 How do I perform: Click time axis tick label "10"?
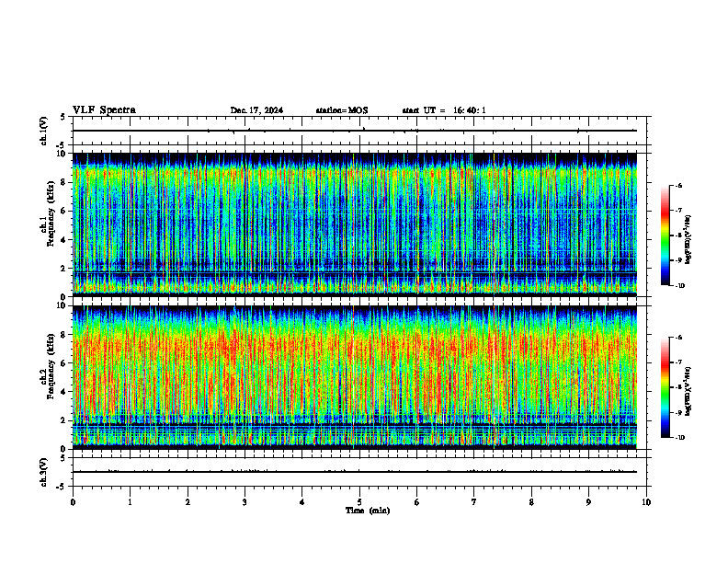pyautogui.click(x=646, y=502)
